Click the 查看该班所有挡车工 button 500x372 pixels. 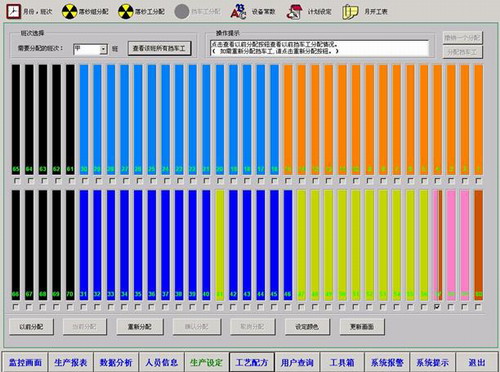click(x=159, y=49)
